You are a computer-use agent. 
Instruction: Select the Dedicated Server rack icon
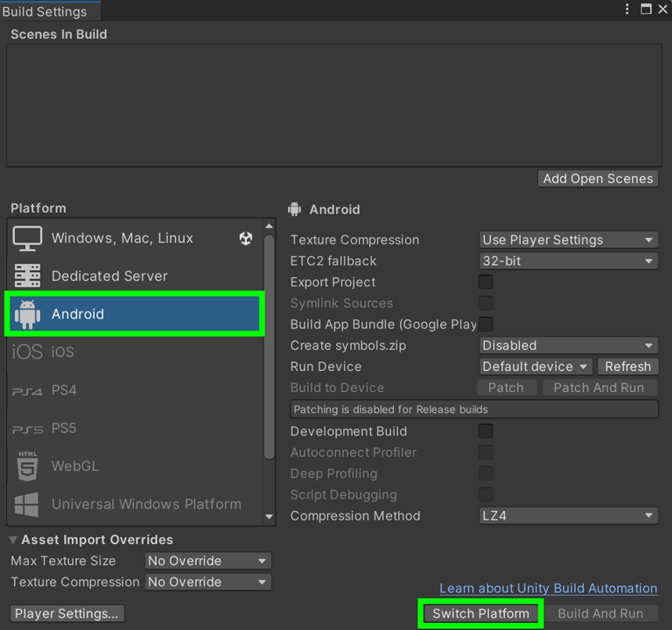[x=27, y=276]
